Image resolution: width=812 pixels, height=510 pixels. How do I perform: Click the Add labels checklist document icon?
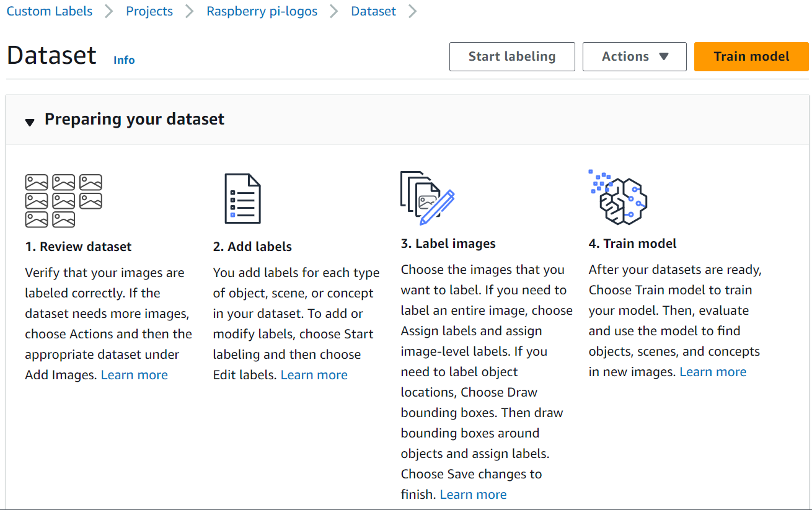[242, 198]
